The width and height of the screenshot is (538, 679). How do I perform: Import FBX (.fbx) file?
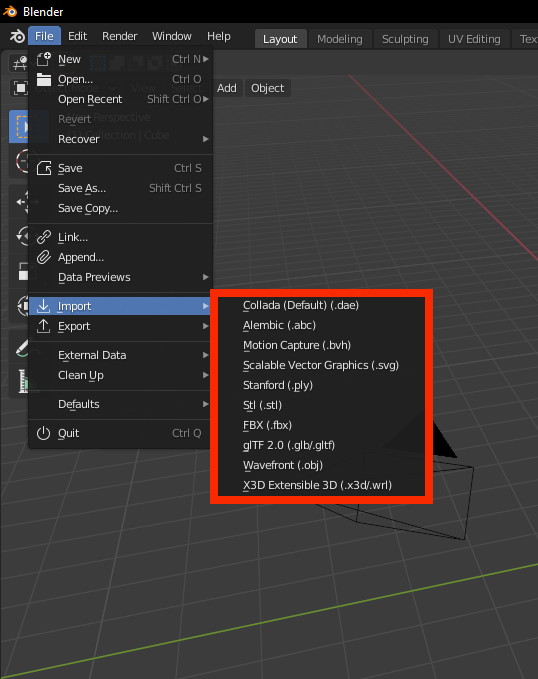pos(321,425)
